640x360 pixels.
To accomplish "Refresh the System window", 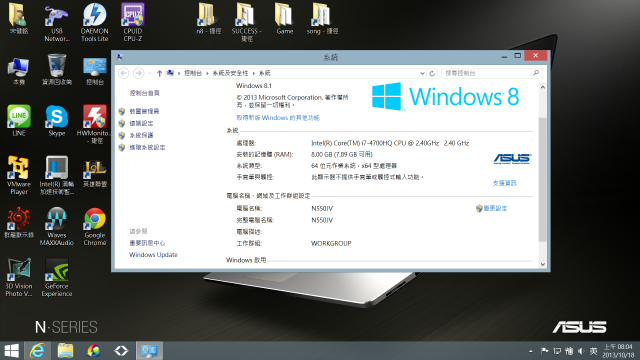I will pos(432,73).
